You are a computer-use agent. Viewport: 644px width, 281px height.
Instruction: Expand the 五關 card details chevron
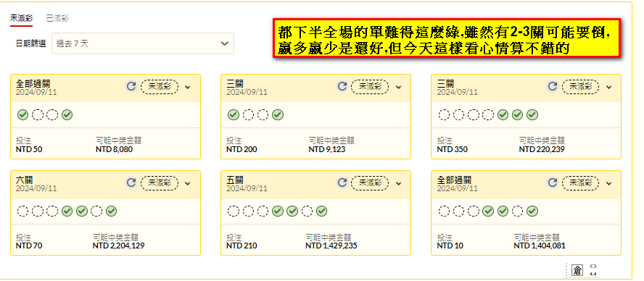tap(398, 183)
